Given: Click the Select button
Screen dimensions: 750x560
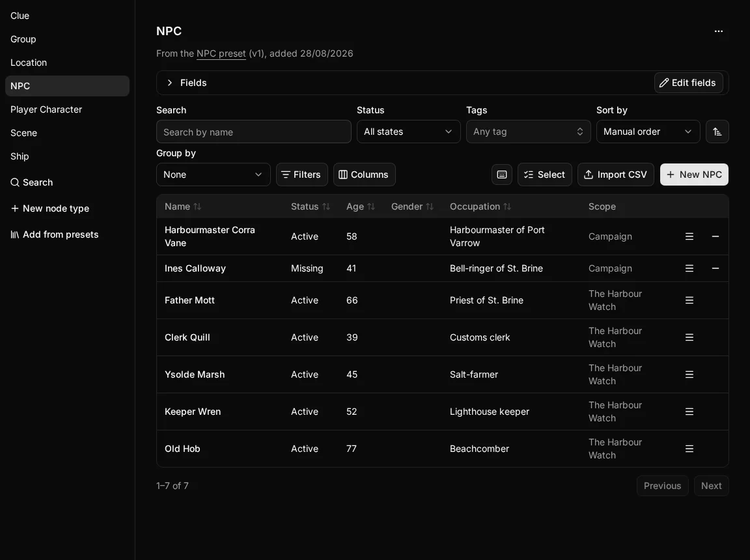Looking at the screenshot, I should (x=544, y=175).
